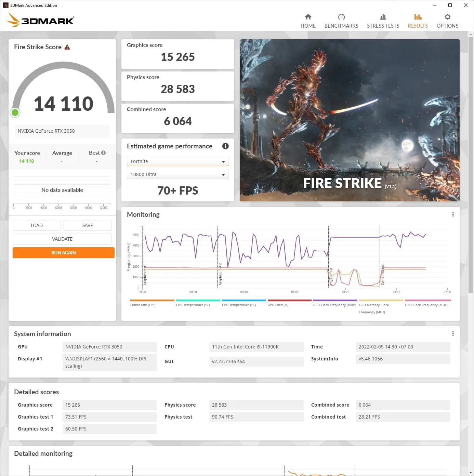Click the Combined test value 28.21 FPS
The height and width of the screenshot is (476, 474).
403,417
